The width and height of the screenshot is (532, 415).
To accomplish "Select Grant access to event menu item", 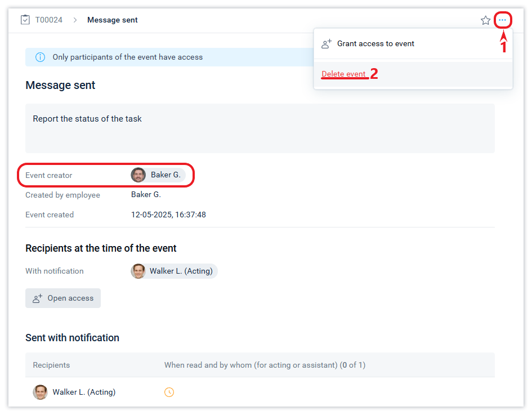I will [375, 44].
